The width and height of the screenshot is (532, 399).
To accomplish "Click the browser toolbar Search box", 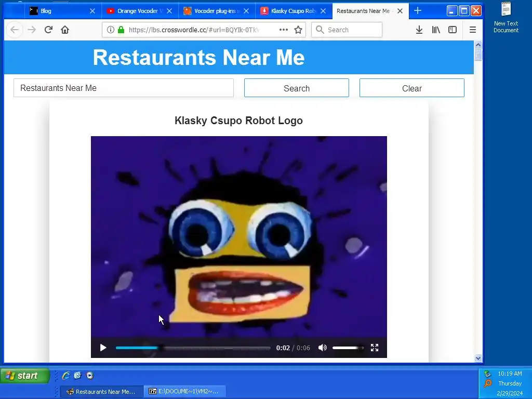I will point(347,30).
